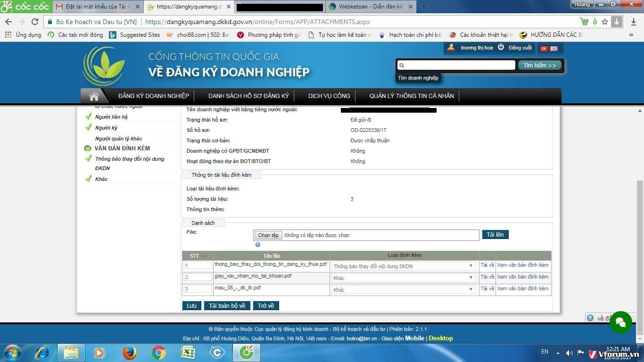The image size is (644, 362).
Task: Click the blue help icon below file chooser
Action: 258,245
